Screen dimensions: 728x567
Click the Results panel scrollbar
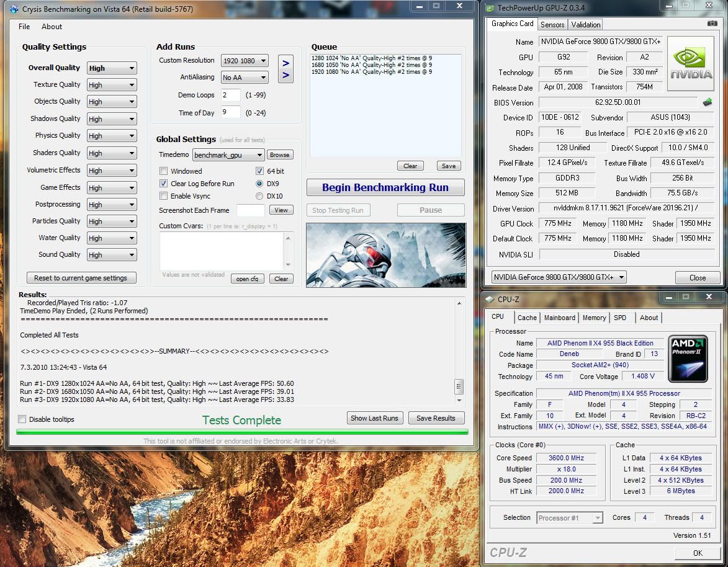(x=459, y=352)
